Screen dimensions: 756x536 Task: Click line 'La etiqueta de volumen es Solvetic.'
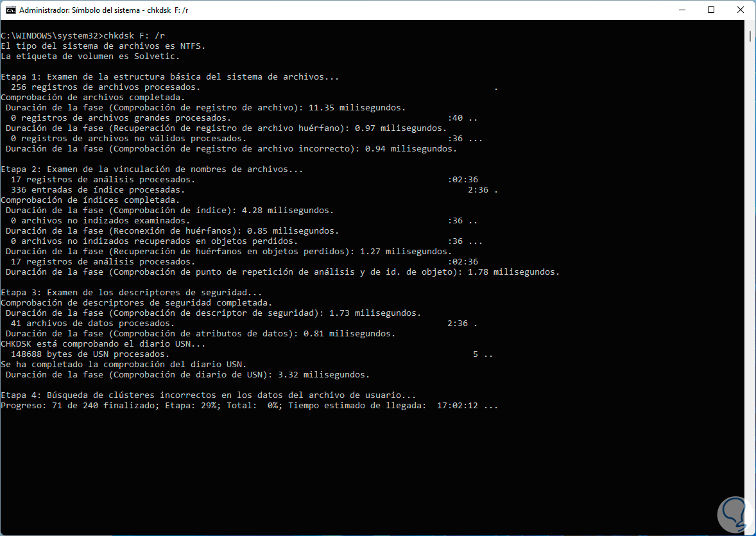coord(90,56)
